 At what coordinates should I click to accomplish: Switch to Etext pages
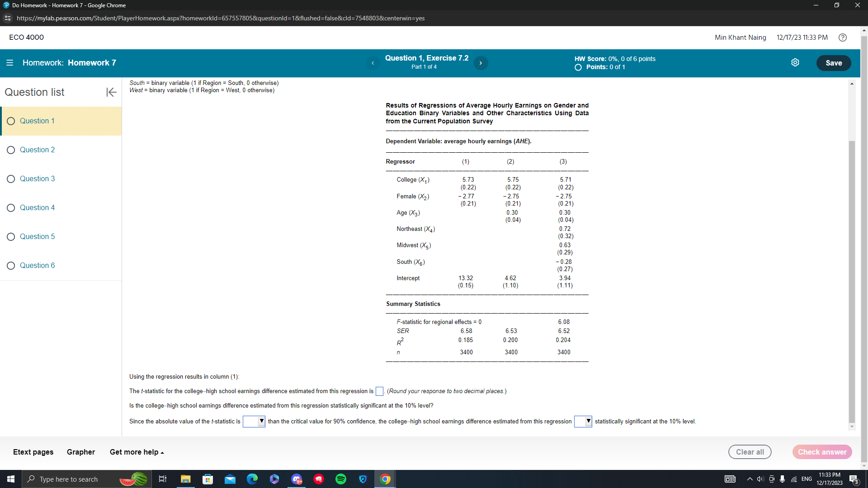click(x=33, y=452)
